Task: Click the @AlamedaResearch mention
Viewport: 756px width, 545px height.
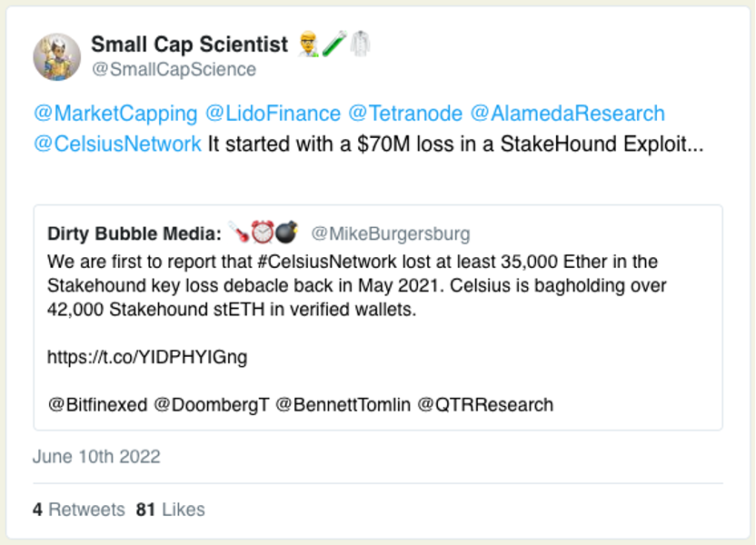Action: pos(567,114)
